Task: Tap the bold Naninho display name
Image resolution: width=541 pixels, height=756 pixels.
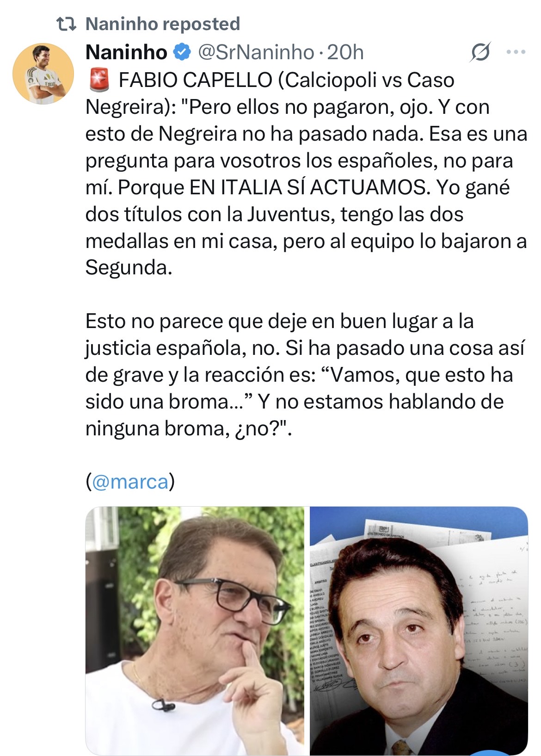Action: pyautogui.click(x=126, y=53)
